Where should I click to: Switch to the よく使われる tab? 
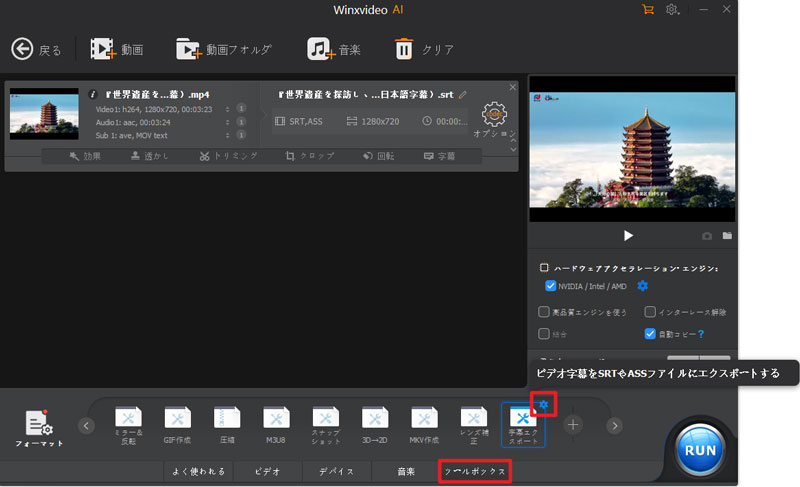198,471
